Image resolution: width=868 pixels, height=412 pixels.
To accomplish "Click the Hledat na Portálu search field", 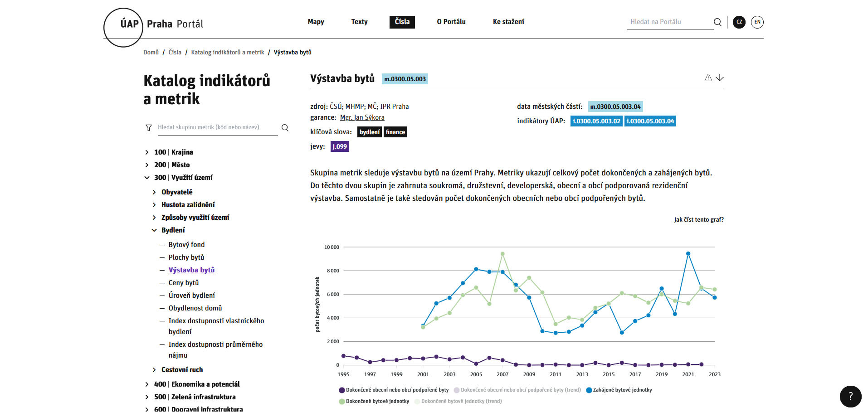I will pyautogui.click(x=669, y=22).
